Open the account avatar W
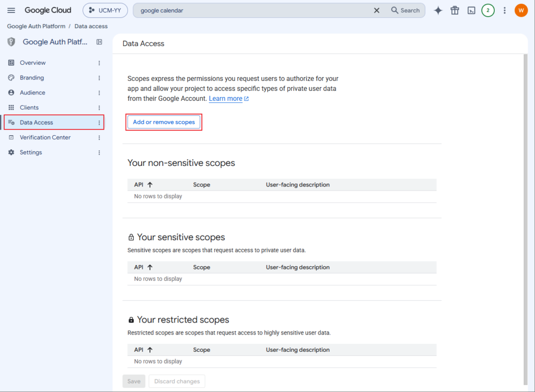 [521, 10]
